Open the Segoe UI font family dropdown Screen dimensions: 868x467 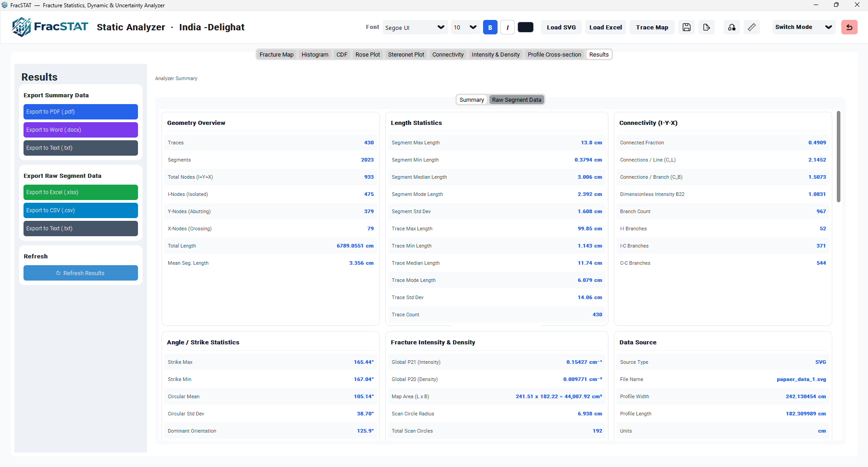[415, 27]
